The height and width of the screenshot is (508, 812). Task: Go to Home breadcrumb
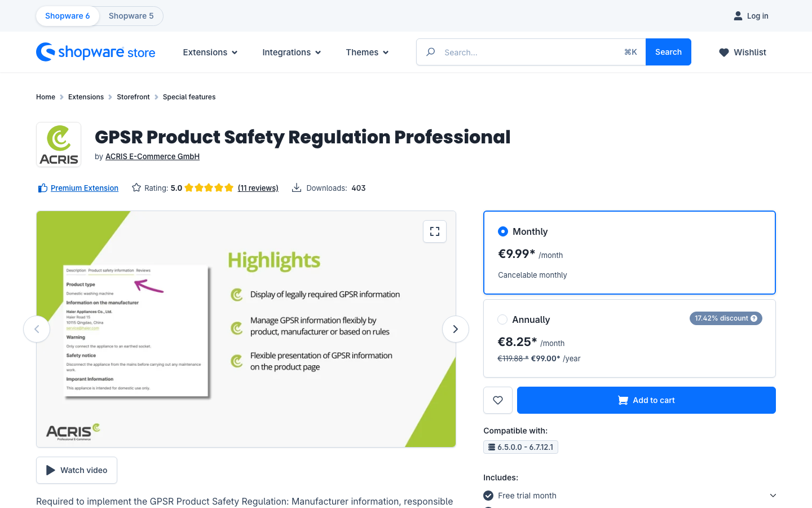46,97
